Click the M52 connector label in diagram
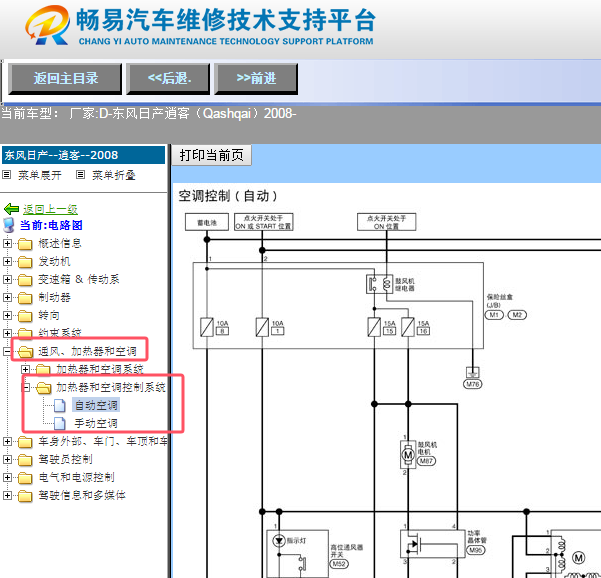 [x=339, y=564]
